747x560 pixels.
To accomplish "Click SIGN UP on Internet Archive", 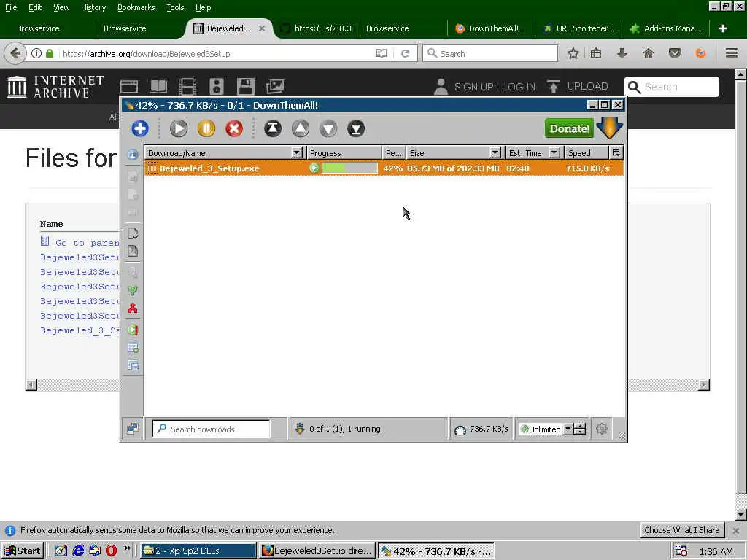I will (473, 87).
